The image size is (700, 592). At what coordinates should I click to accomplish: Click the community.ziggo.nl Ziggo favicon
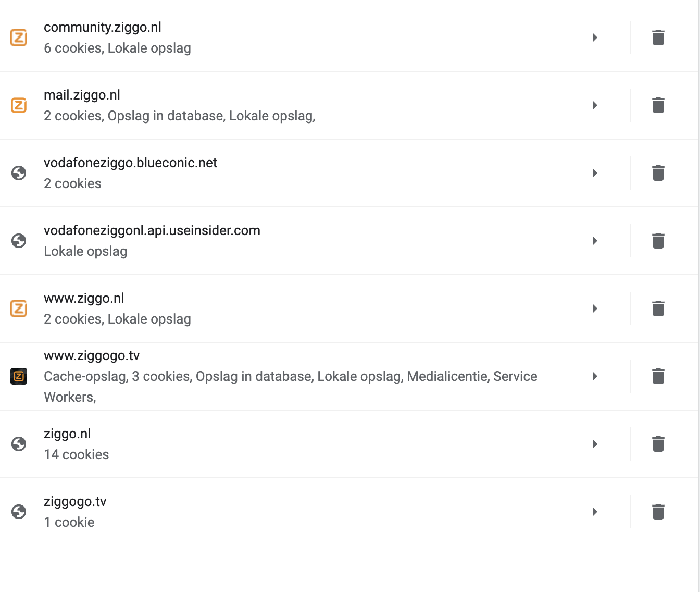pyautogui.click(x=19, y=38)
